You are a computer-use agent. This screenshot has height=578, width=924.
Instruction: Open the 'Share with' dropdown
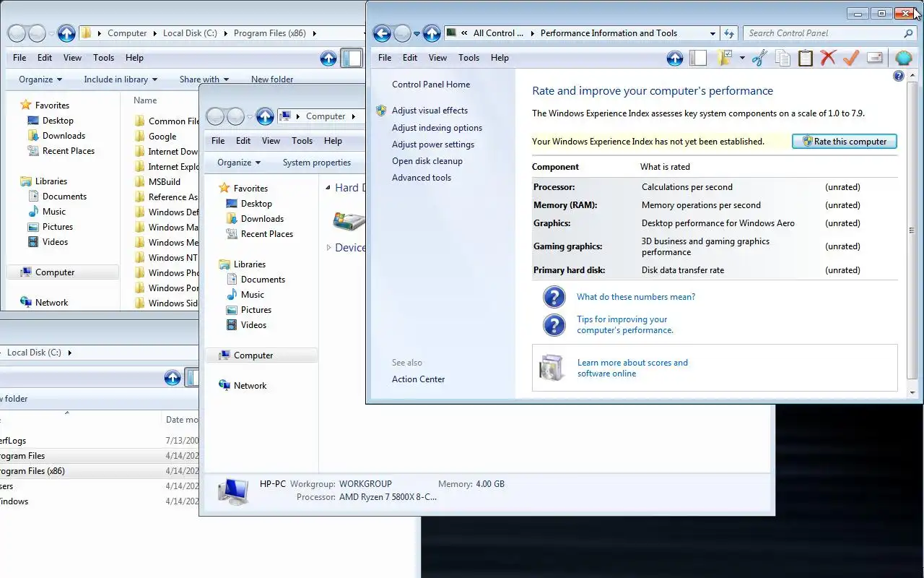click(204, 79)
